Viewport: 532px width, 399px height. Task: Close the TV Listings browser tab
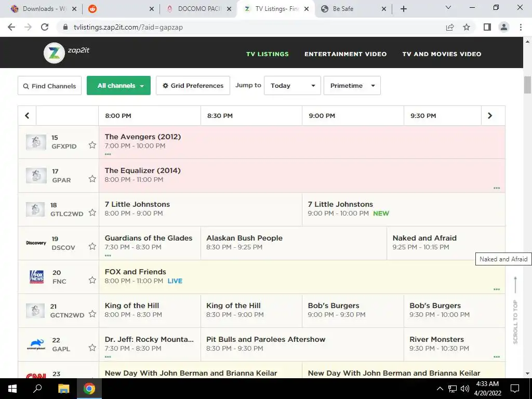(x=307, y=9)
